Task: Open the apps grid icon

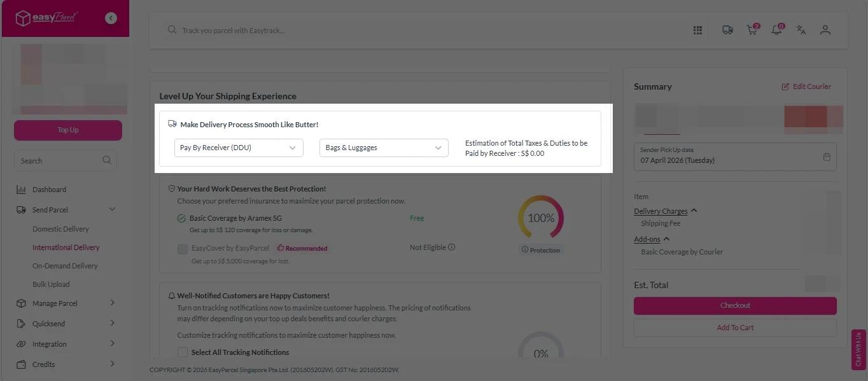Action: [697, 30]
